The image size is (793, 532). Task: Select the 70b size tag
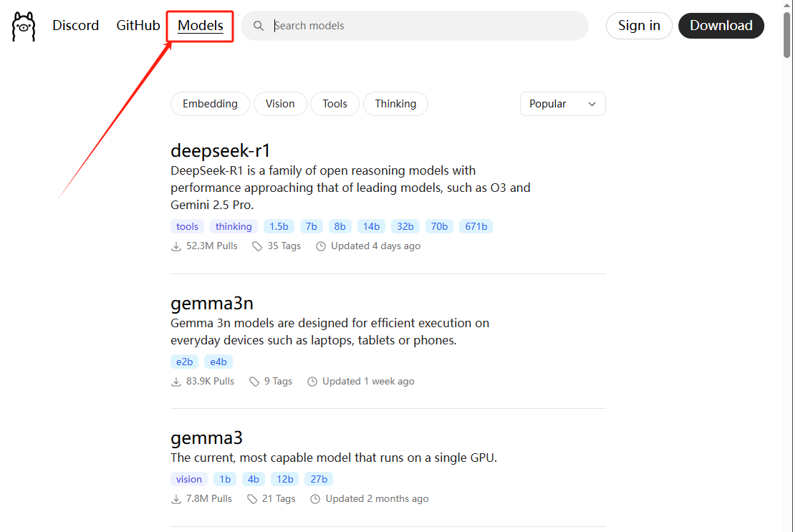440,226
